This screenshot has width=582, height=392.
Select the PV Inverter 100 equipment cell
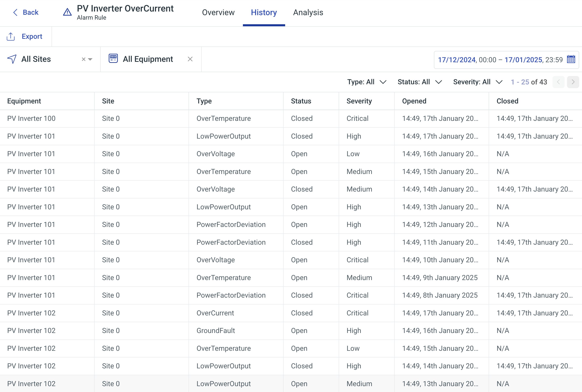(x=31, y=118)
